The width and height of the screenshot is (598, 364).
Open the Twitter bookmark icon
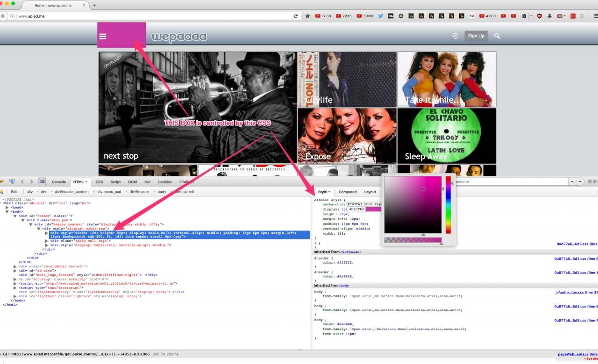[381, 16]
